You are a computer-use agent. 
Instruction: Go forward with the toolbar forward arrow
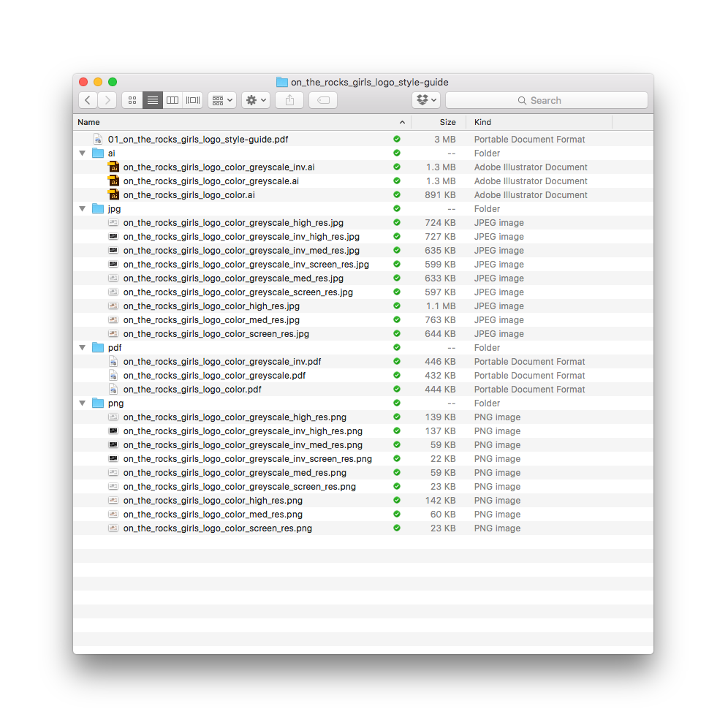pos(107,100)
